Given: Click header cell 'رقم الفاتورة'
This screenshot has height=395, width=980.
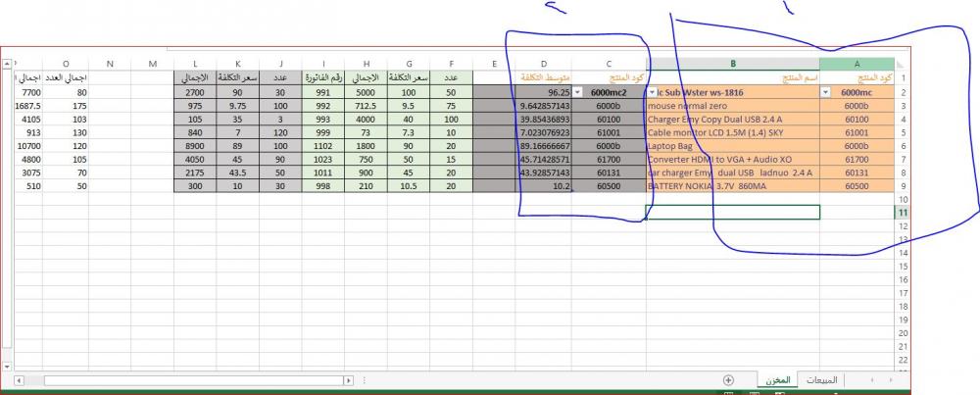Looking at the screenshot, I should point(323,78).
